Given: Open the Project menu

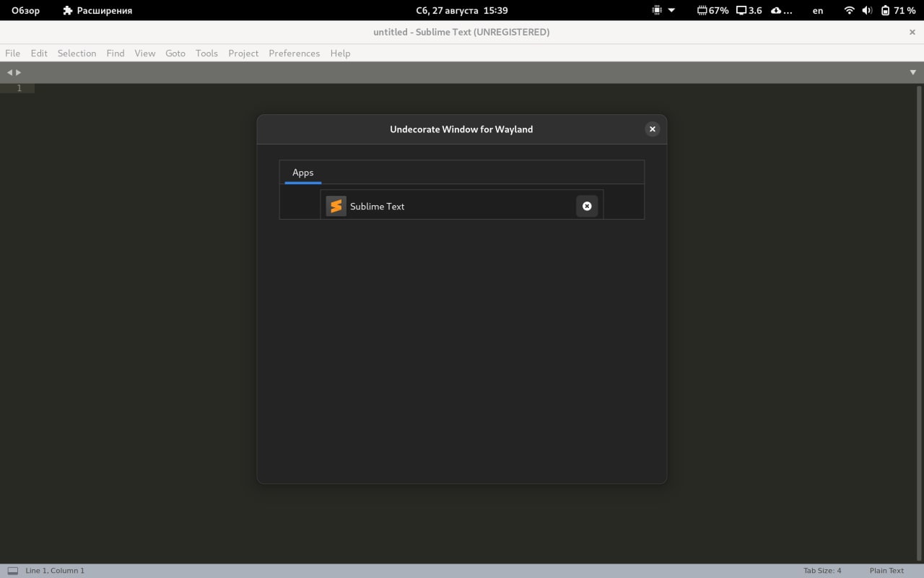Looking at the screenshot, I should tap(243, 53).
